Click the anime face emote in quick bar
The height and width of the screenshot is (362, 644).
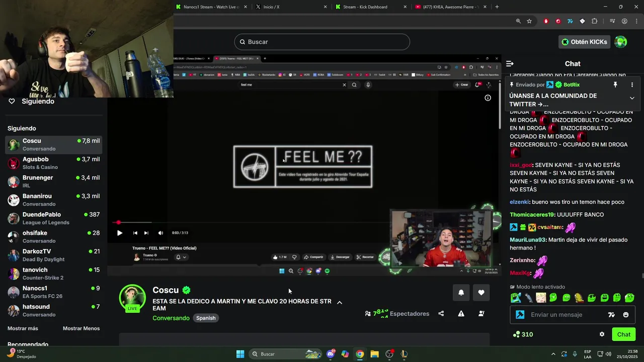pyautogui.click(x=541, y=298)
